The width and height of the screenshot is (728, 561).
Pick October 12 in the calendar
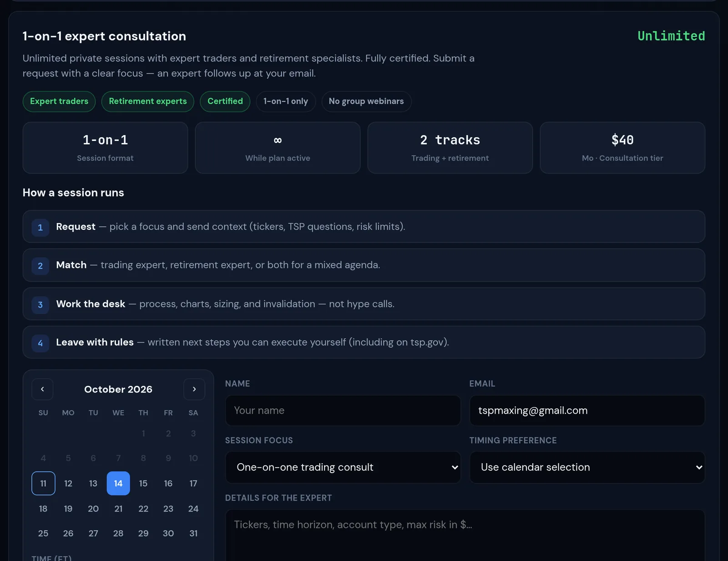tap(68, 483)
